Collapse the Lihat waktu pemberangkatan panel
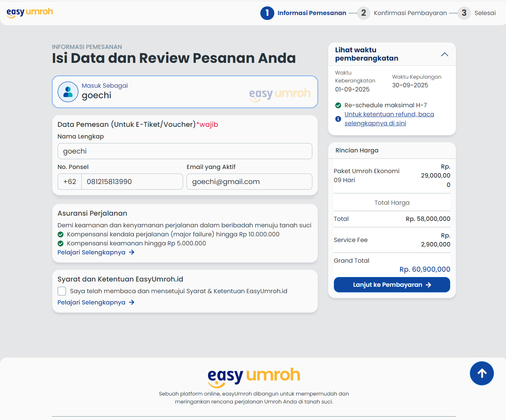The height and width of the screenshot is (420, 506). point(445,54)
